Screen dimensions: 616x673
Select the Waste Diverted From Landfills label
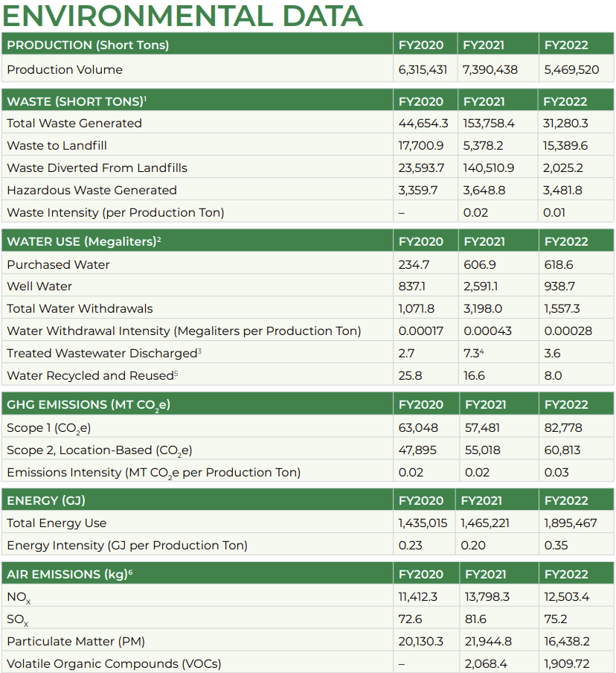click(97, 168)
